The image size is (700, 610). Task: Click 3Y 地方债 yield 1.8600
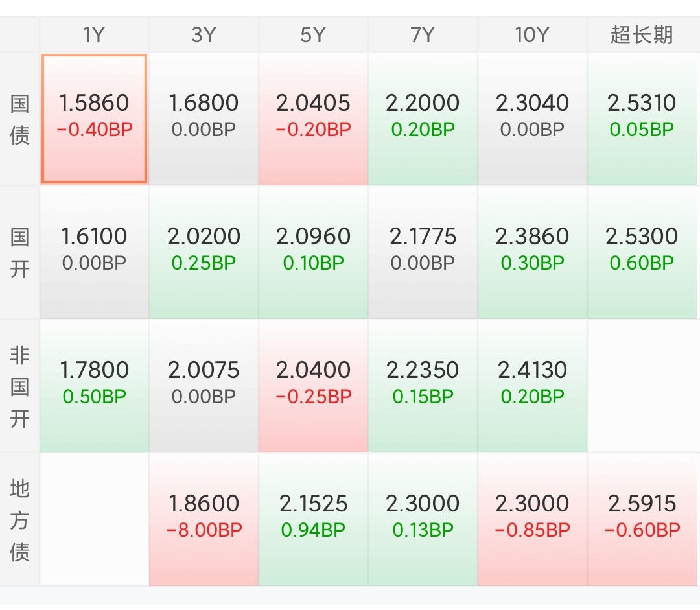pos(204,519)
